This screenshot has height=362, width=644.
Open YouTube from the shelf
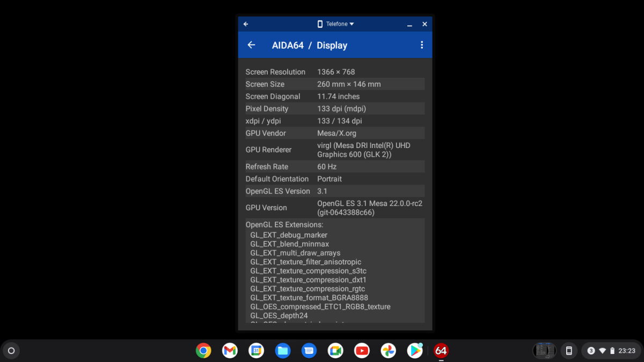pyautogui.click(x=362, y=351)
